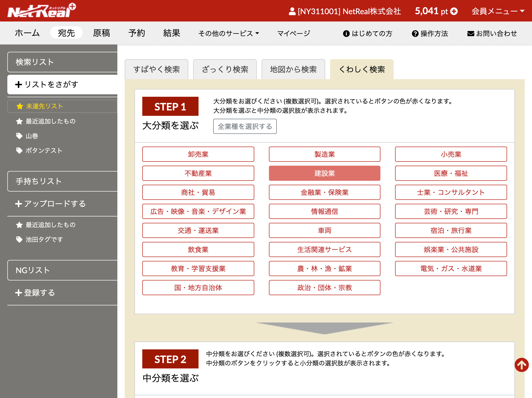Open the 原稿 menu item
Image resolution: width=532 pixels, height=398 pixels.
101,33
